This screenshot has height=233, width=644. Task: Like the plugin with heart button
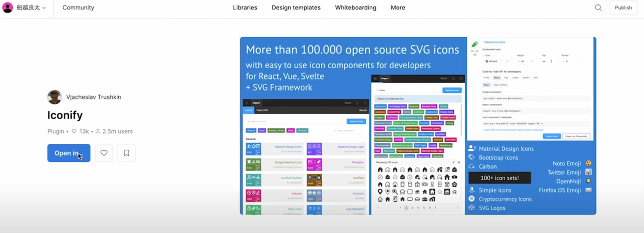click(104, 153)
